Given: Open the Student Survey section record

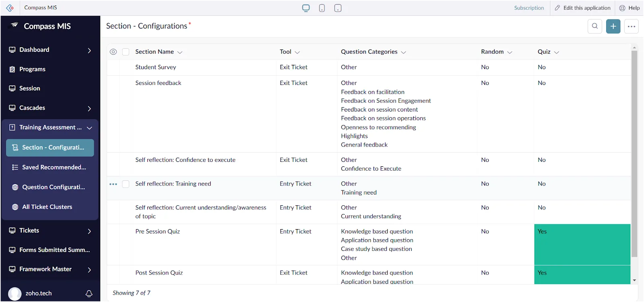Looking at the screenshot, I should tap(156, 67).
